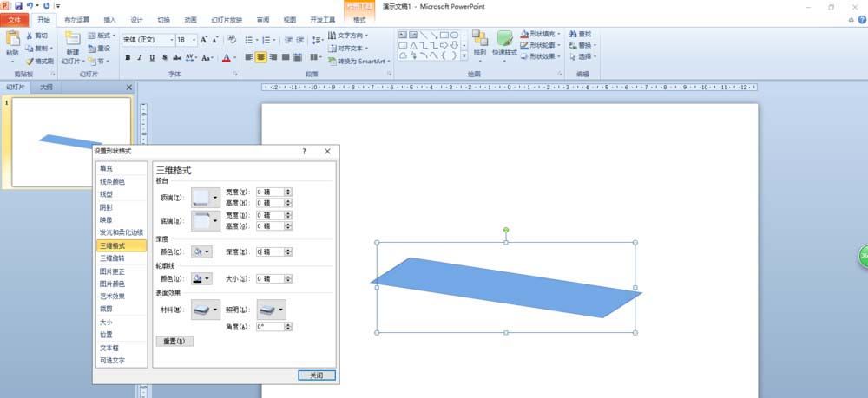
Task: Click the Strikethrough (abc) icon
Action: [177, 57]
